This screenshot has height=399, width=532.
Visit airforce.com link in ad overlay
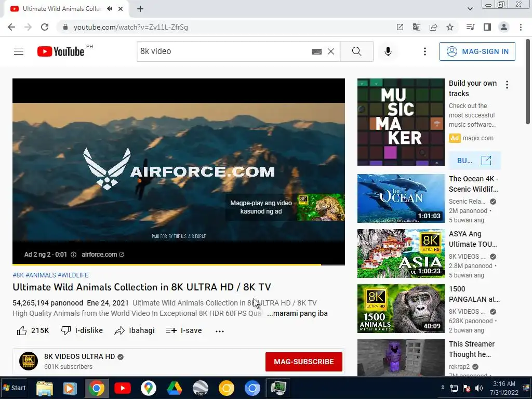[102, 255]
